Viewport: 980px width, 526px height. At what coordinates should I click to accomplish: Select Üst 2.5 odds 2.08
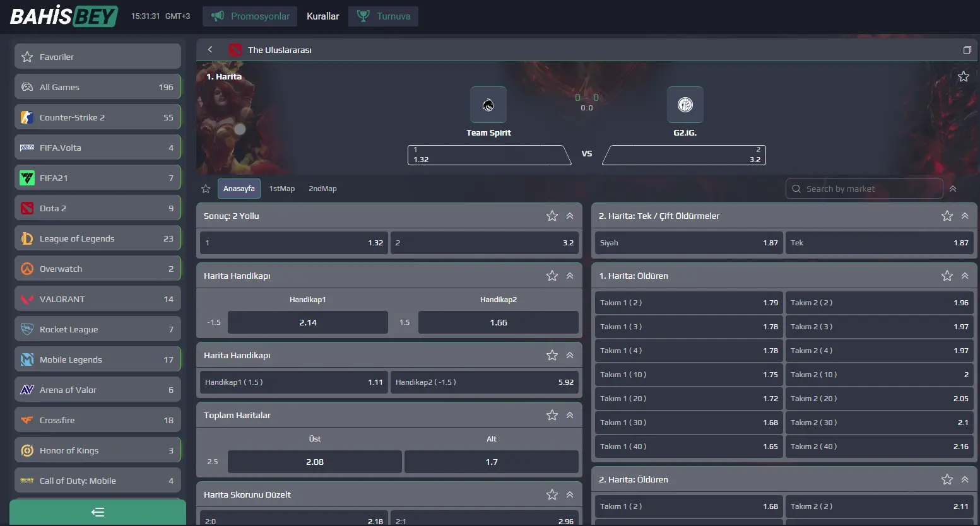(x=315, y=462)
